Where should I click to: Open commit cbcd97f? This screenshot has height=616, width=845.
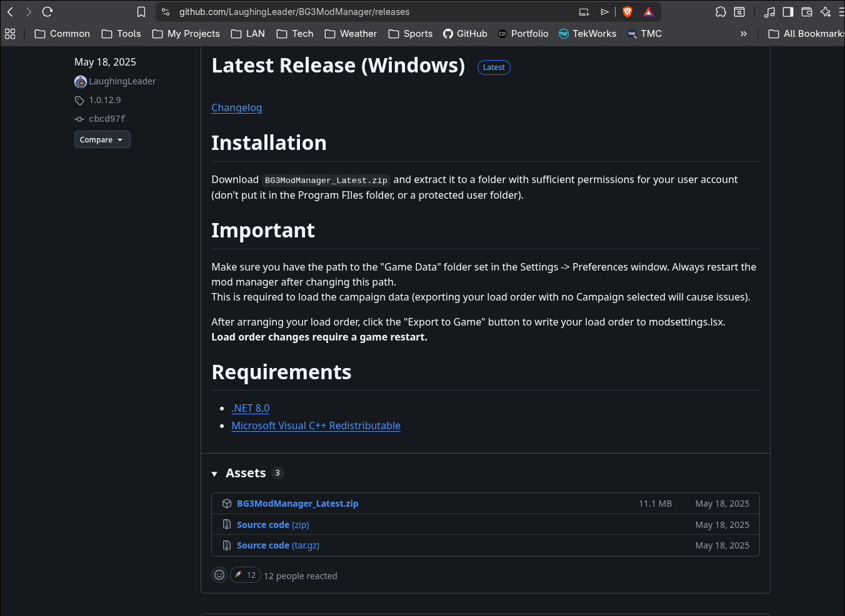[107, 119]
